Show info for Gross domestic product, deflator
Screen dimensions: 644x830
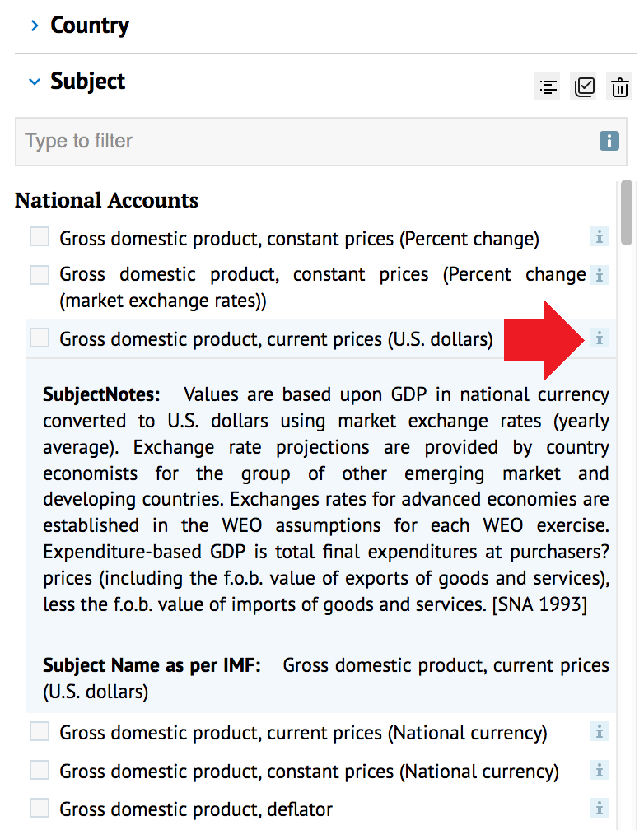click(600, 809)
